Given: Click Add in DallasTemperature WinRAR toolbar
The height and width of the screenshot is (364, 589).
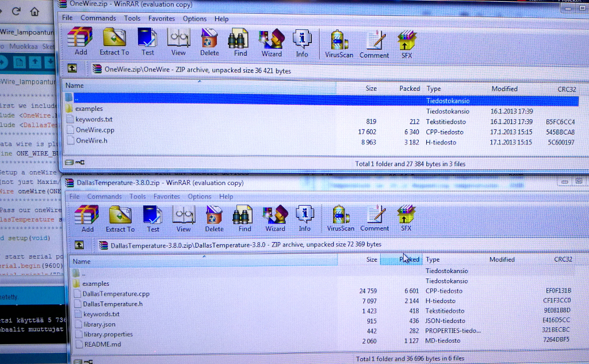Looking at the screenshot, I should point(87,219).
